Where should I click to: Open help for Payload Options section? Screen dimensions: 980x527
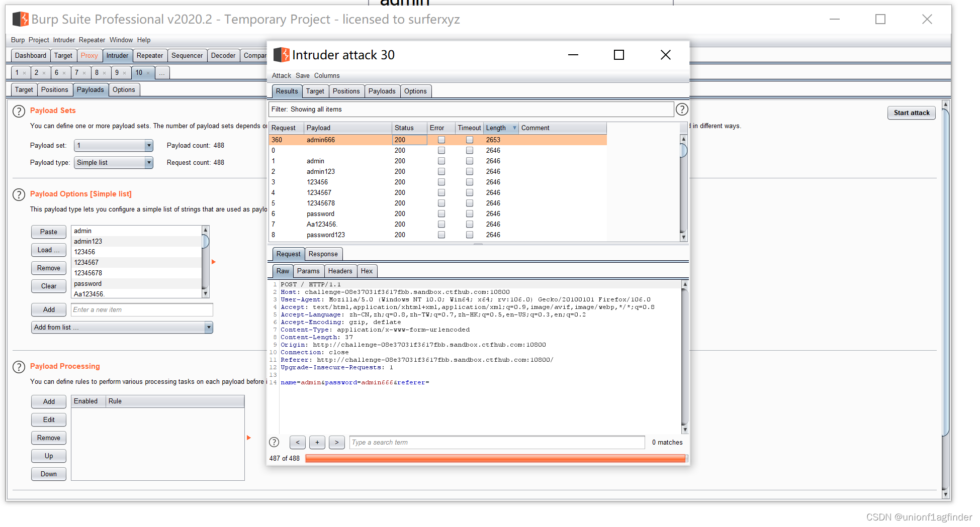coord(19,195)
